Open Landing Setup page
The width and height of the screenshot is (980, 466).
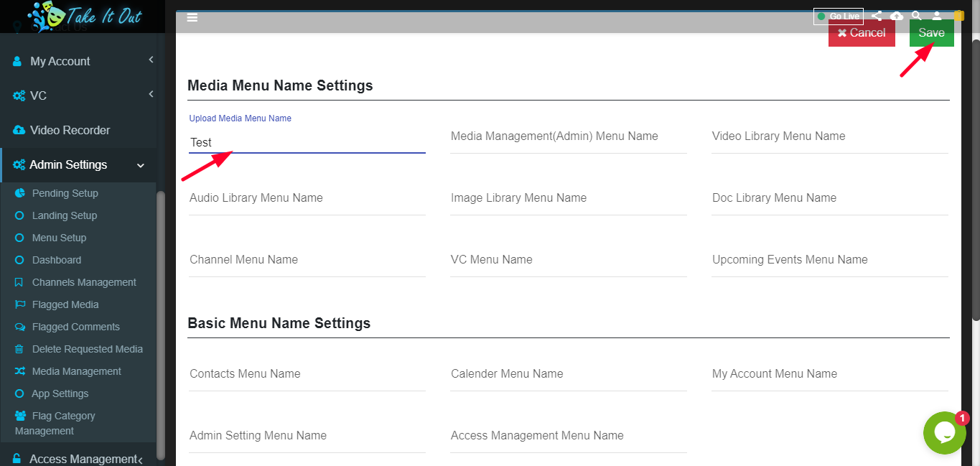click(x=65, y=215)
